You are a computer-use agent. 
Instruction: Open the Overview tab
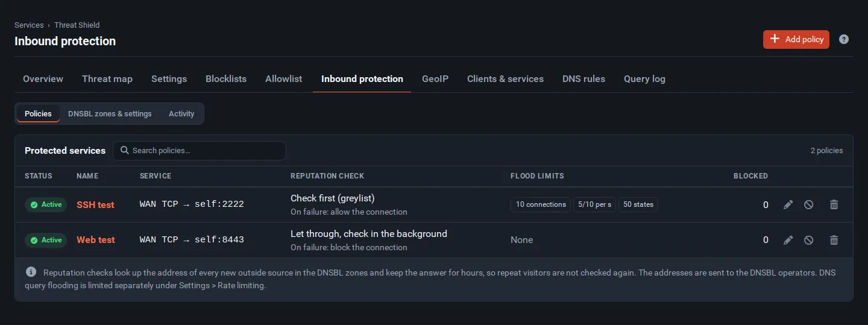43,79
